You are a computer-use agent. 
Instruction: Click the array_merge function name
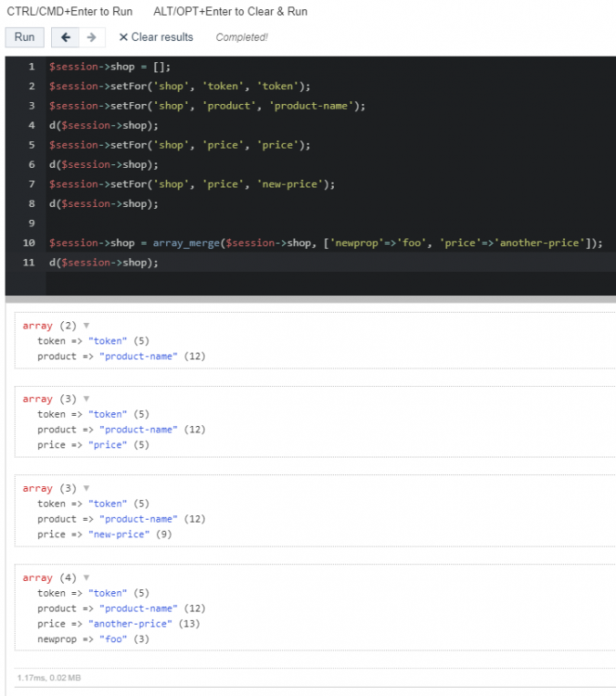tap(186, 243)
